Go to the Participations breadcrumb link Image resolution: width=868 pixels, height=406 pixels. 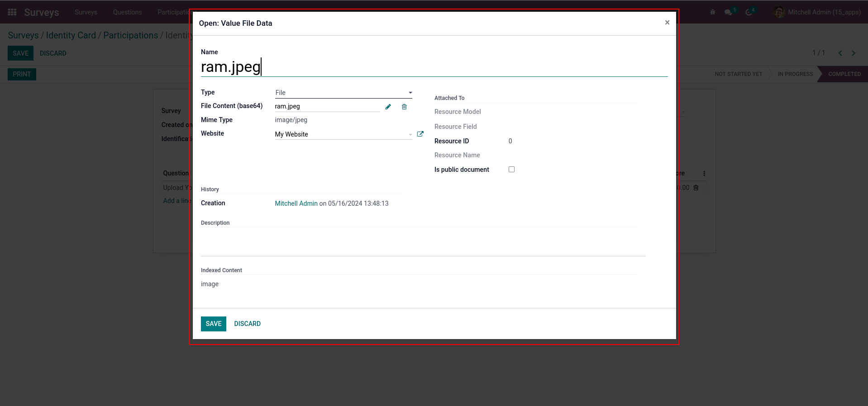point(130,35)
